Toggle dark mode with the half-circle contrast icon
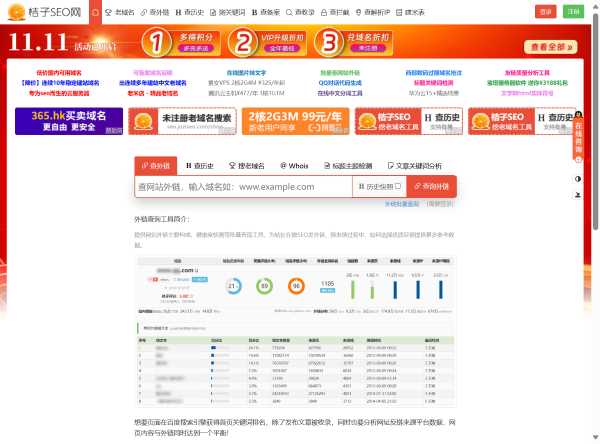 tap(578, 179)
